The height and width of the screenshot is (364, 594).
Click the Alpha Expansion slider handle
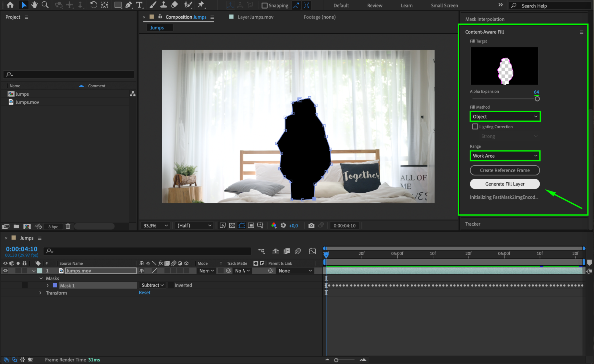pyautogui.click(x=537, y=99)
